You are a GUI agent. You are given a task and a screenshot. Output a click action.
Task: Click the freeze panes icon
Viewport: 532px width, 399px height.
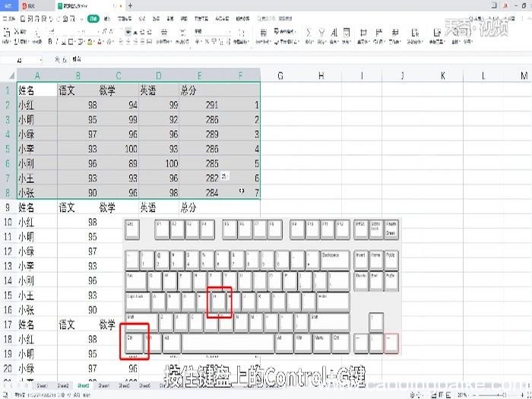(x=414, y=33)
